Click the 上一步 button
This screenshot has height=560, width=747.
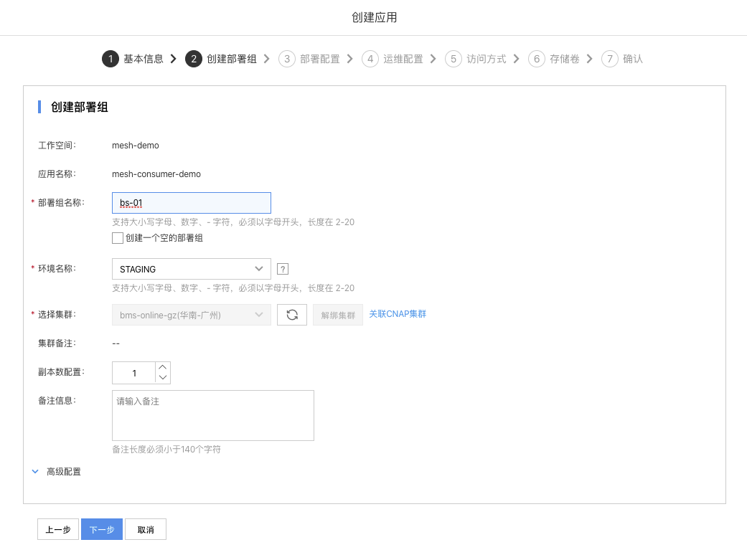coord(58,529)
